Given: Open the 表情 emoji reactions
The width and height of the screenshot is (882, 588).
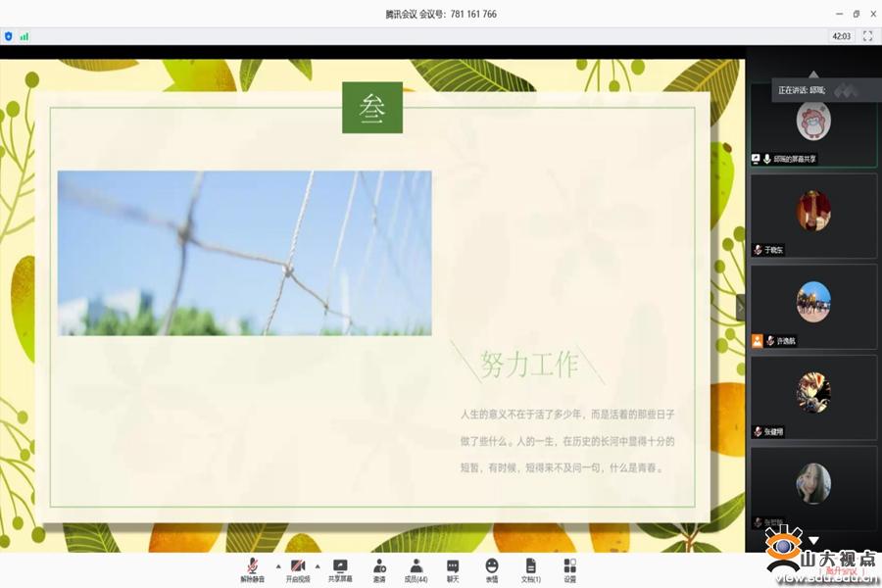Looking at the screenshot, I should coord(491,568).
